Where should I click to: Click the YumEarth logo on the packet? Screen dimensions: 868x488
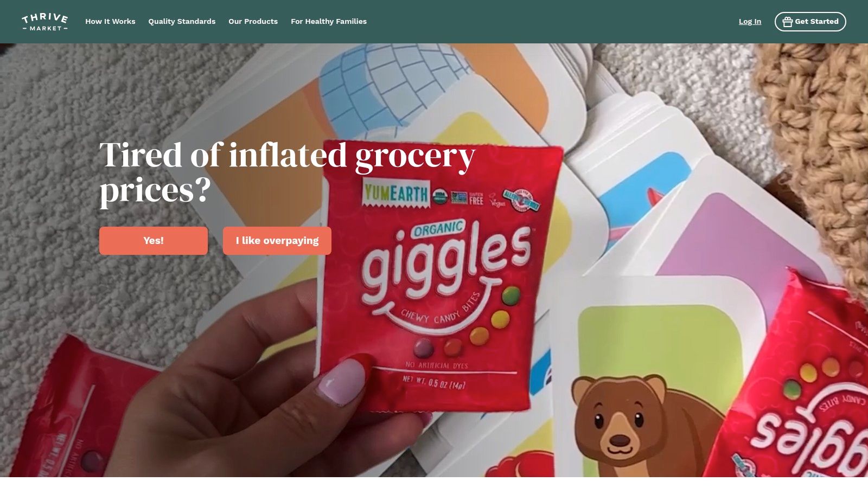pos(395,194)
